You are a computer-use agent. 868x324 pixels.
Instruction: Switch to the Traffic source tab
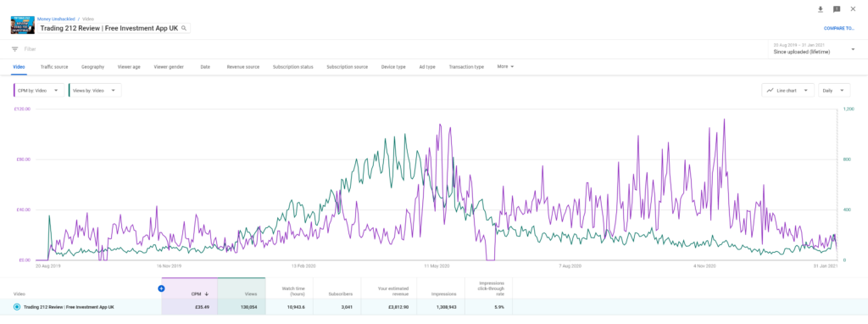coord(54,66)
